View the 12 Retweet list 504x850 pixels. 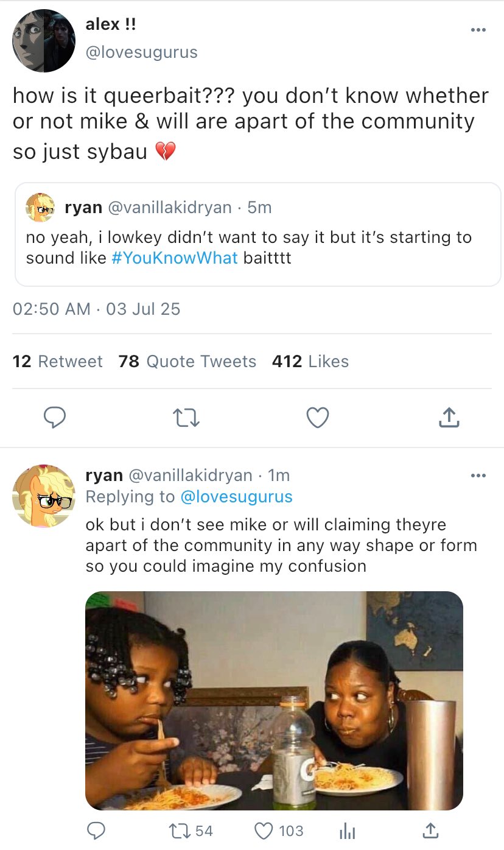point(58,362)
